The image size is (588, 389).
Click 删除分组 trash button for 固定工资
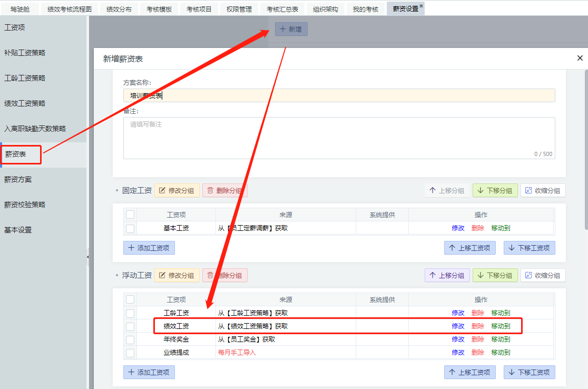pyautogui.click(x=225, y=190)
